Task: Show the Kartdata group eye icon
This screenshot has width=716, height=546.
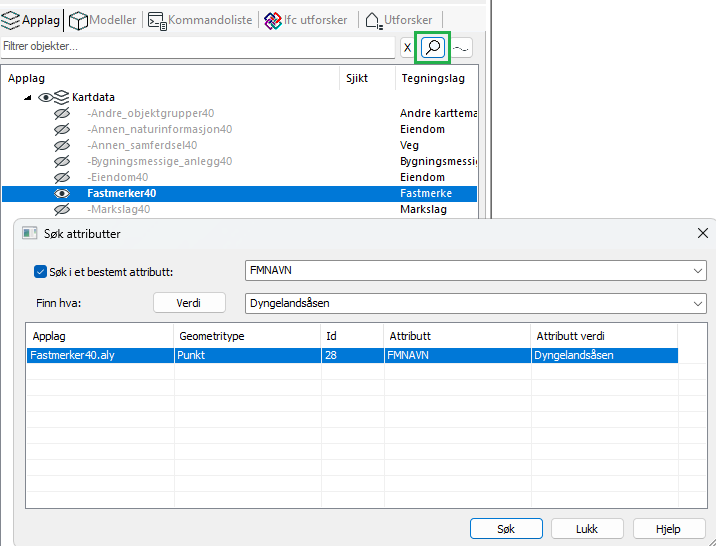Action: click(46, 97)
